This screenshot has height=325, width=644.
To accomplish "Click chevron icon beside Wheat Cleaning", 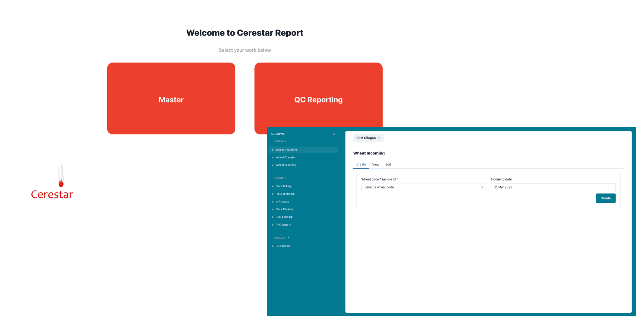I will tap(272, 165).
